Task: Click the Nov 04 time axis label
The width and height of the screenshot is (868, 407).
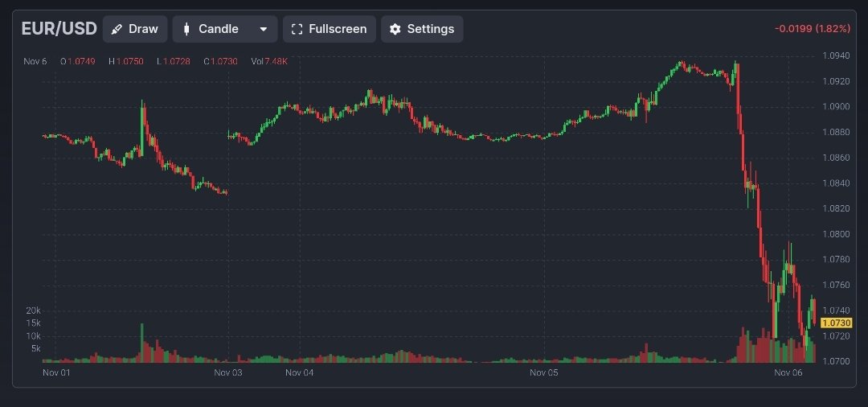Action: click(300, 372)
